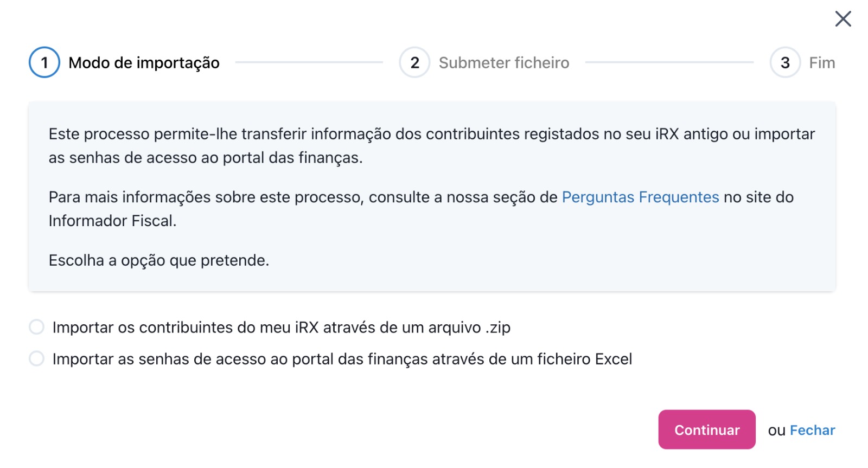Select the radio button for Excel passwords import
This screenshot has width=868, height=468.
pos(36,358)
